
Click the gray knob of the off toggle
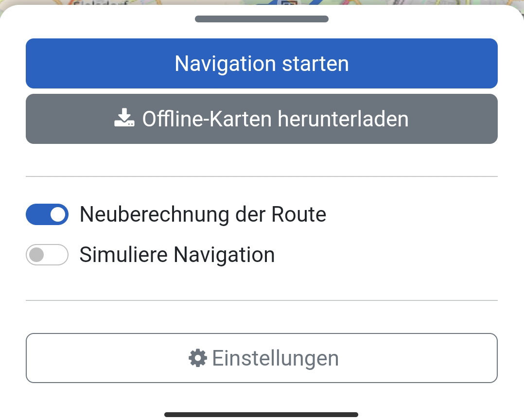[x=36, y=255]
